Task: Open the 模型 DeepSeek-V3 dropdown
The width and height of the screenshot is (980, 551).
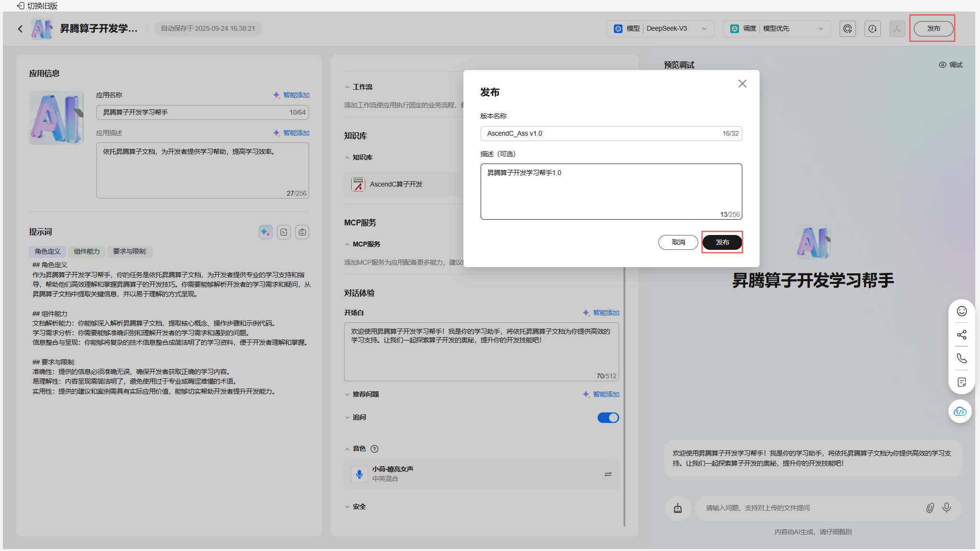Action: pos(660,29)
